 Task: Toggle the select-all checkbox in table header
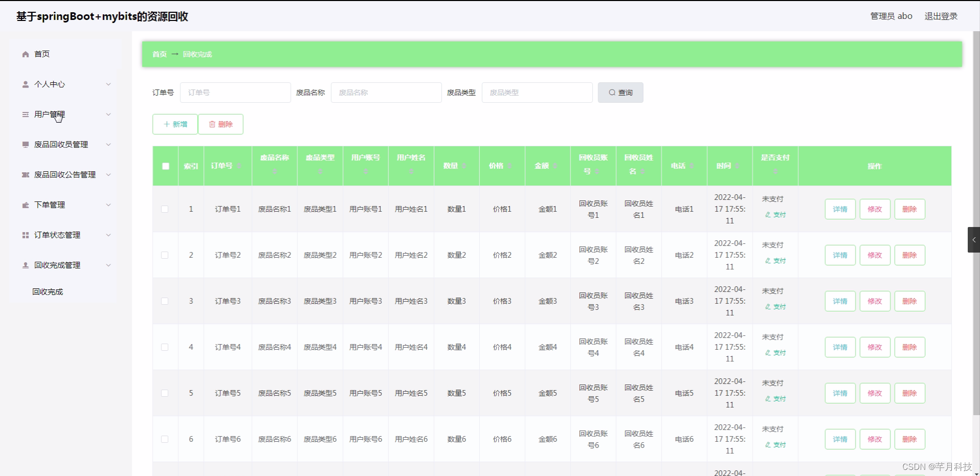coord(165,166)
